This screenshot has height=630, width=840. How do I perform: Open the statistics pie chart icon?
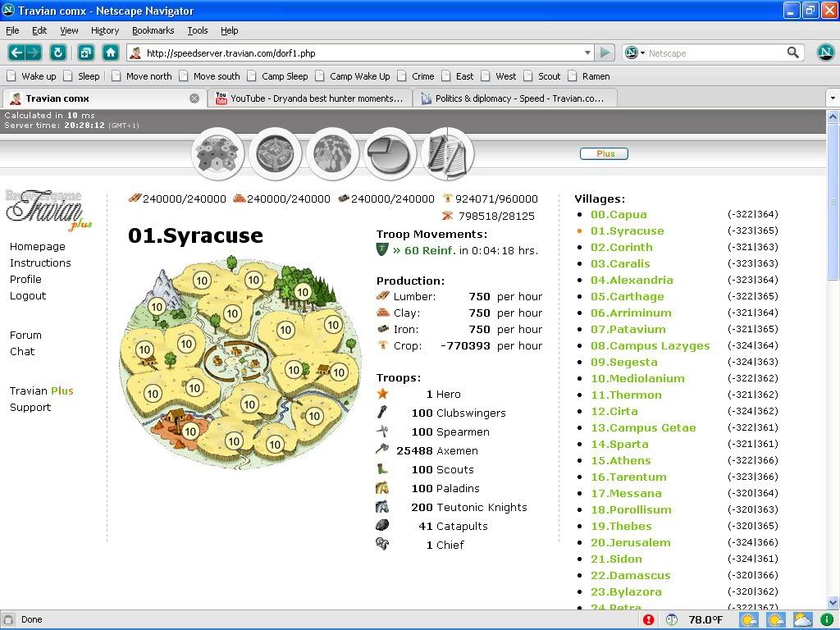pos(390,154)
